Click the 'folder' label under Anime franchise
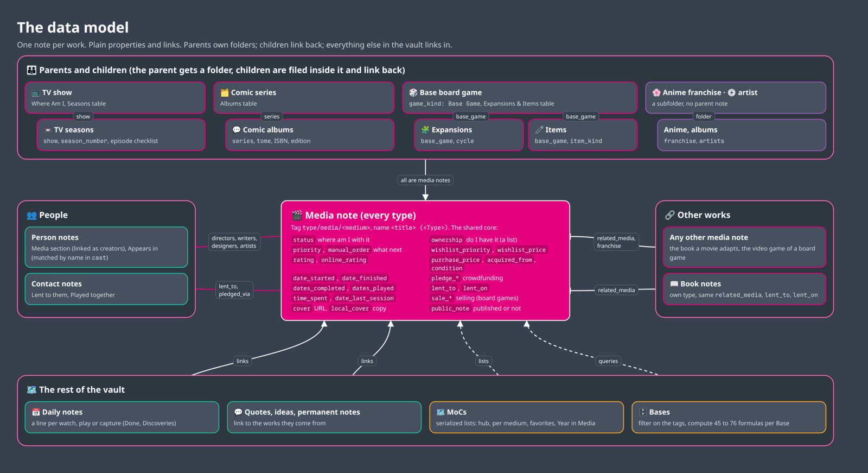 [704, 117]
